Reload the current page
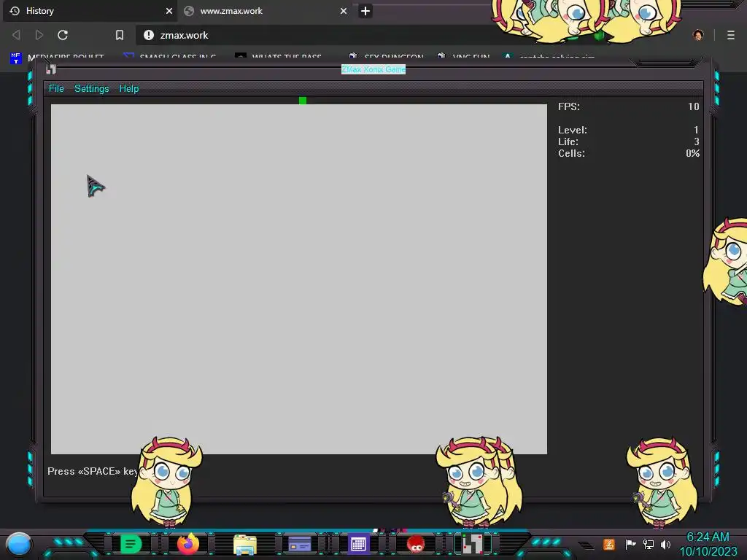The height and width of the screenshot is (560, 747). click(x=63, y=35)
